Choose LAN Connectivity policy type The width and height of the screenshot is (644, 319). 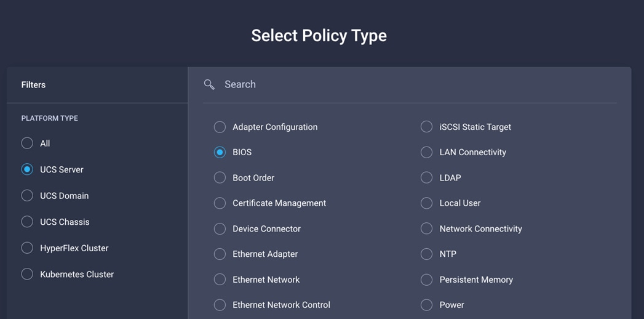point(427,152)
